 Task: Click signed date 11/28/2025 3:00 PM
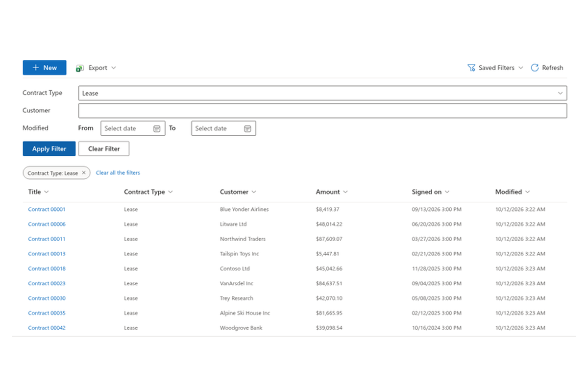click(437, 269)
